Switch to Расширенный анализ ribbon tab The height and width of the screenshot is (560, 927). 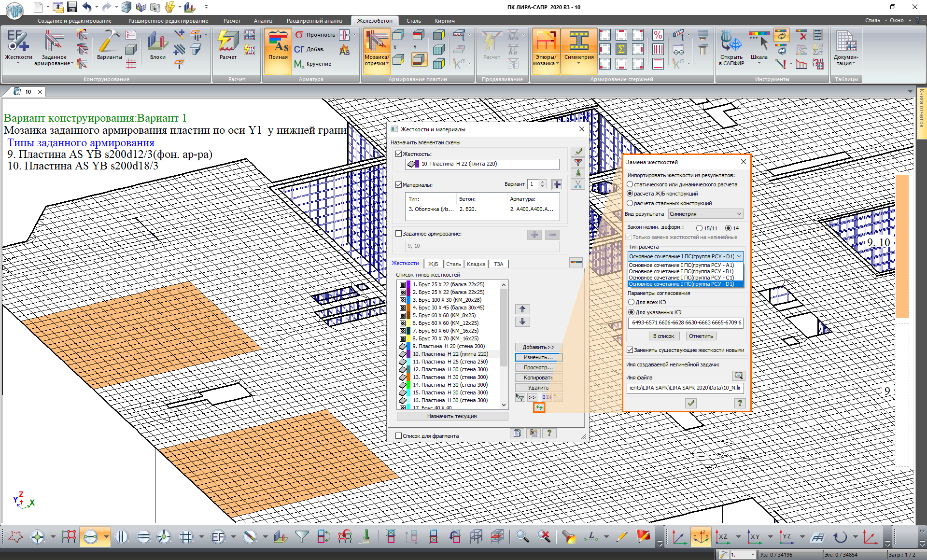click(314, 21)
